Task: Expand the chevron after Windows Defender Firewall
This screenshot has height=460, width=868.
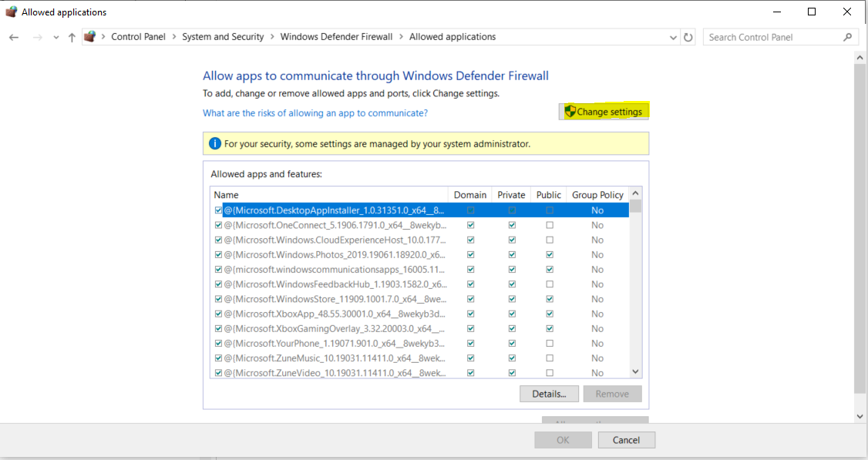Action: pyautogui.click(x=402, y=36)
